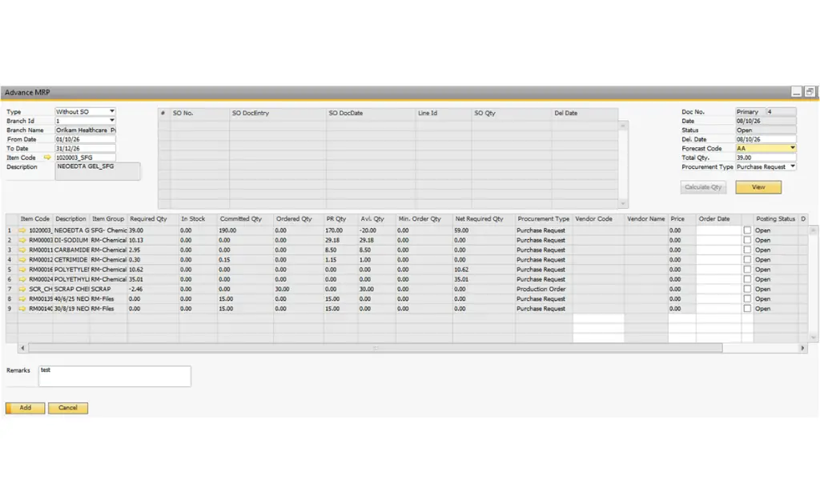This screenshot has height=504, width=820.
Task: Click Net Required Qty value 35.01
Action: pos(461,279)
